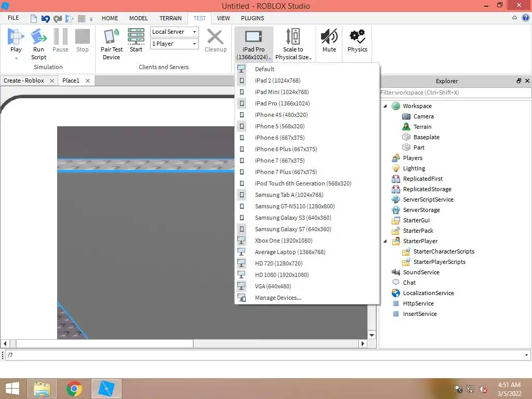Select iPod Touch 6th Generation device
The width and height of the screenshot is (532, 399).
tap(307, 183)
